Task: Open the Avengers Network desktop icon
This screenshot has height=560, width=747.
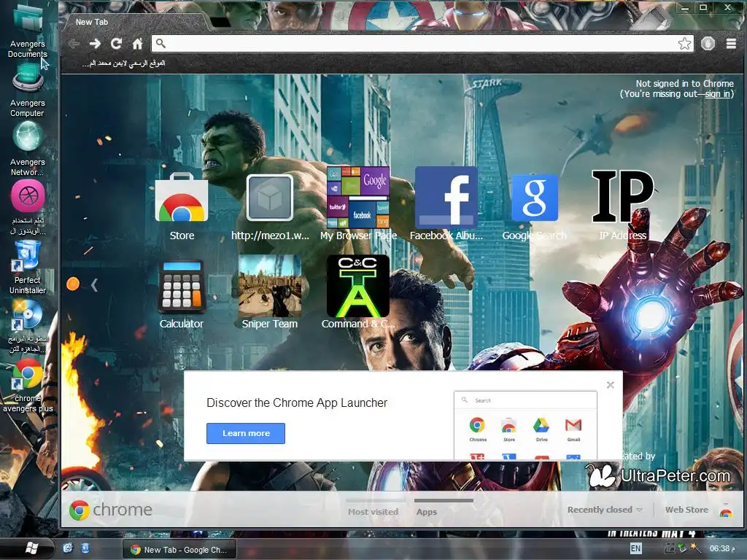Action: tap(28, 149)
